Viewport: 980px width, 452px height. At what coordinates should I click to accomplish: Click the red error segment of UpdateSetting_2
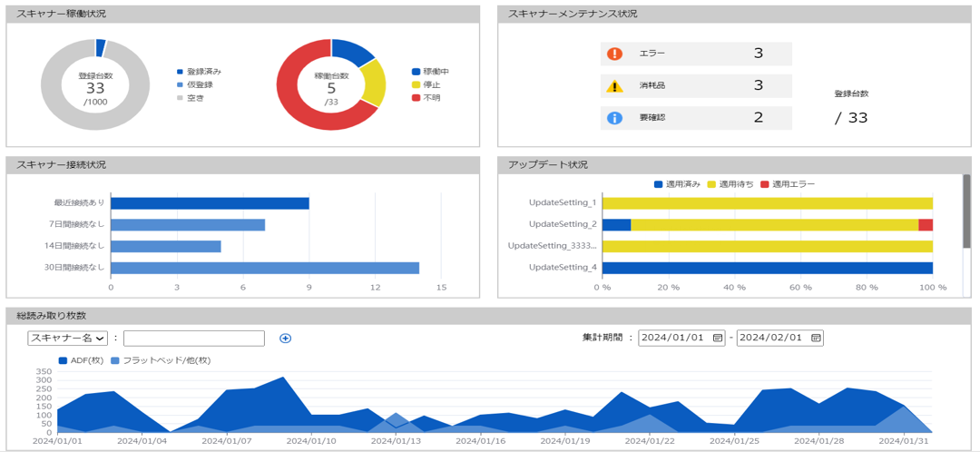click(926, 225)
